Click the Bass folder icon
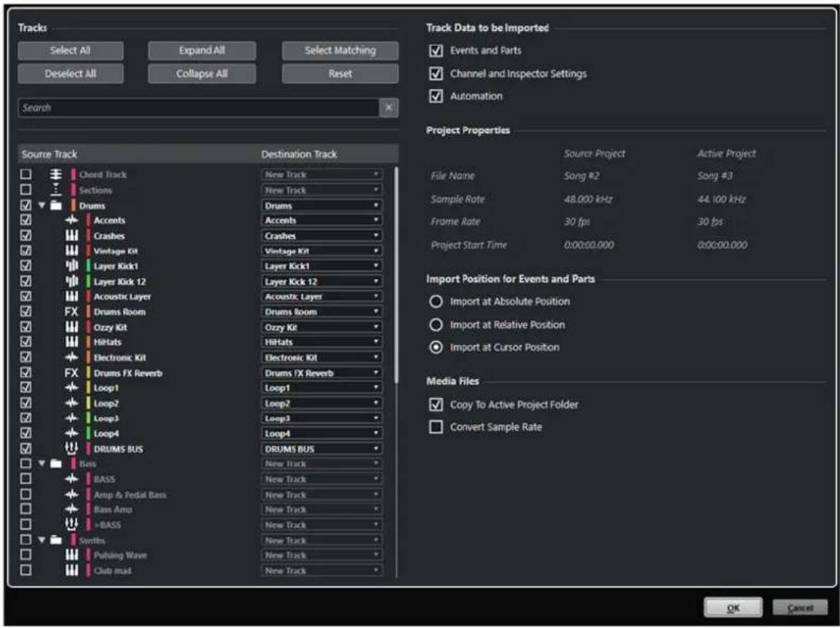 point(56,463)
